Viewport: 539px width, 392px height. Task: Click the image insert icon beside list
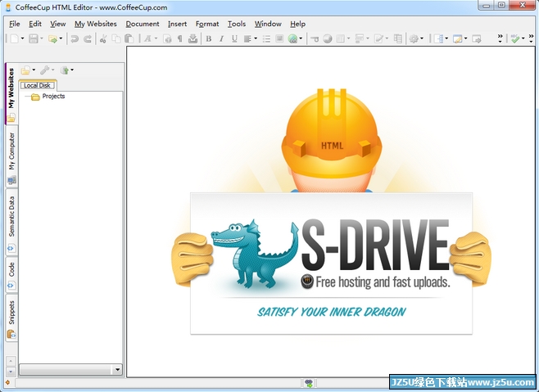(x=279, y=38)
